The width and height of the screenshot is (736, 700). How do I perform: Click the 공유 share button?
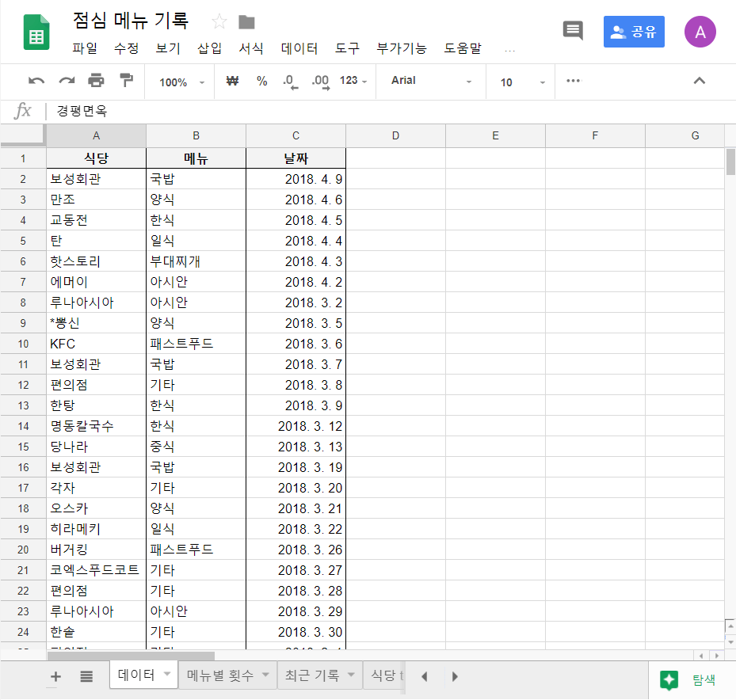click(633, 30)
